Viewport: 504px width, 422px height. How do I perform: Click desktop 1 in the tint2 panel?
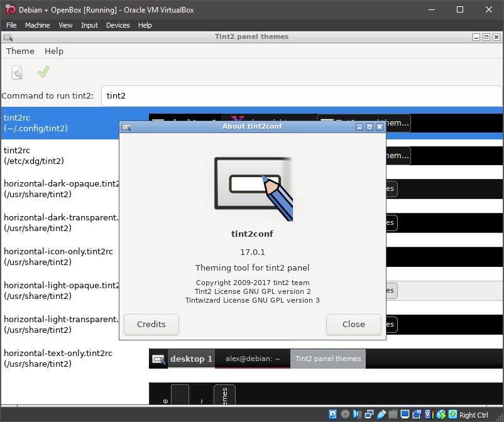(x=191, y=359)
